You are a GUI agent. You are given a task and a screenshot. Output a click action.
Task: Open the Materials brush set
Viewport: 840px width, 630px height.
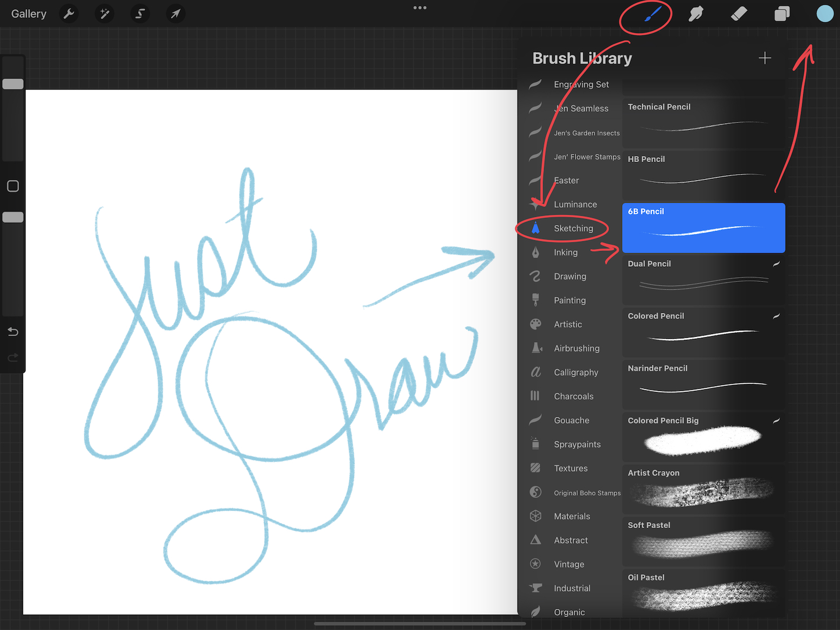click(x=570, y=516)
